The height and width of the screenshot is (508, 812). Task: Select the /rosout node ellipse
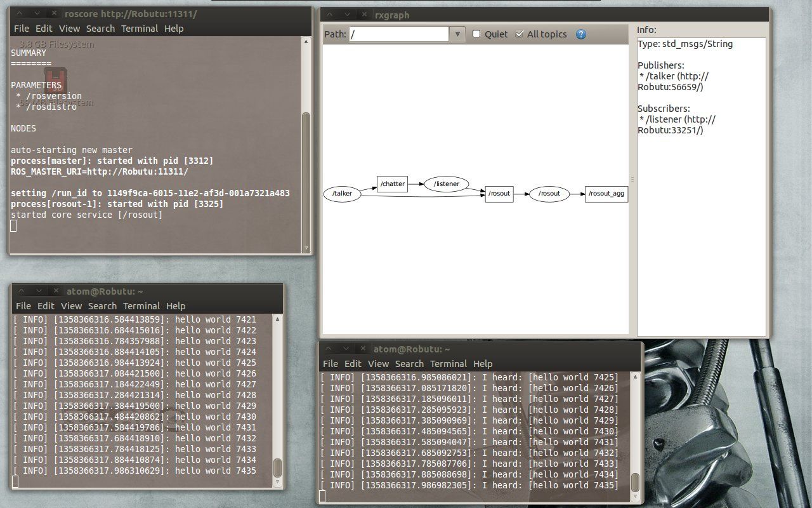[x=549, y=194]
